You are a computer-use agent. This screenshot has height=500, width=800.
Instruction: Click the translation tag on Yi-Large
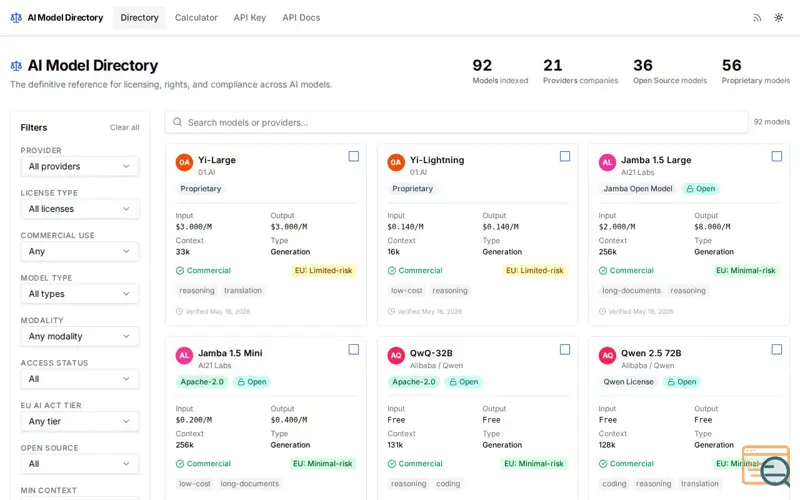[243, 291]
